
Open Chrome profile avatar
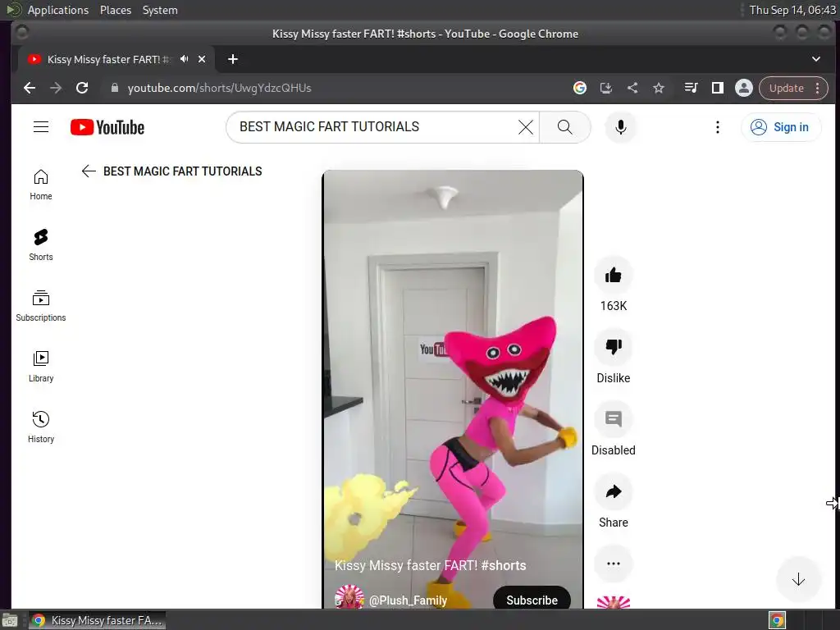point(743,88)
